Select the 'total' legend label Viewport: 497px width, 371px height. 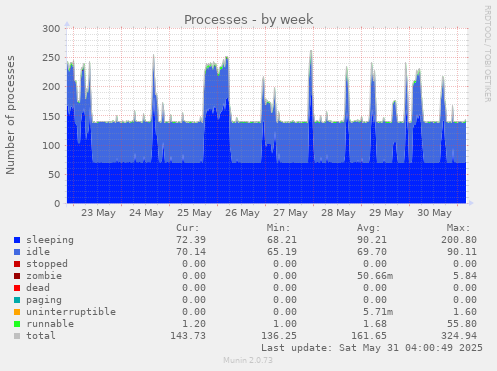(x=41, y=336)
